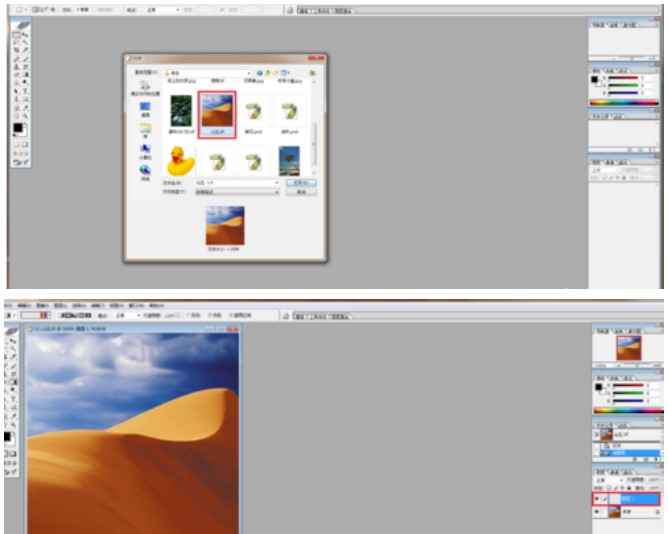The width and height of the screenshot is (668, 534).
Task: Open File Browser icon above the desert document
Action: coord(285,316)
